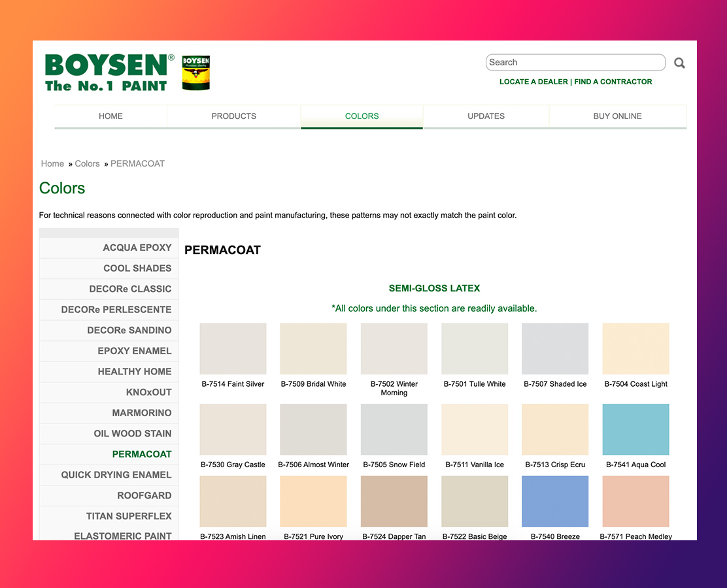Pick the B-7513 Crisp Ecru swatch
This screenshot has height=588, width=727.
pos(555,429)
